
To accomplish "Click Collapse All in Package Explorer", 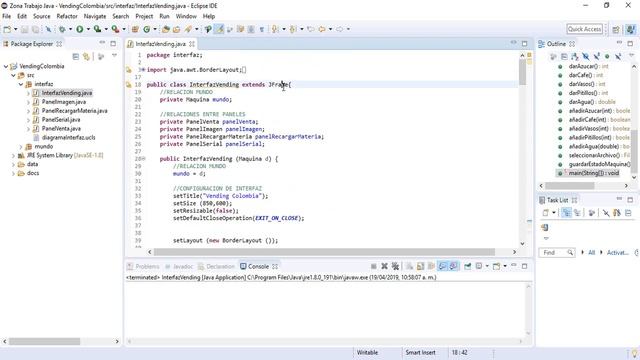I will [76, 56].
